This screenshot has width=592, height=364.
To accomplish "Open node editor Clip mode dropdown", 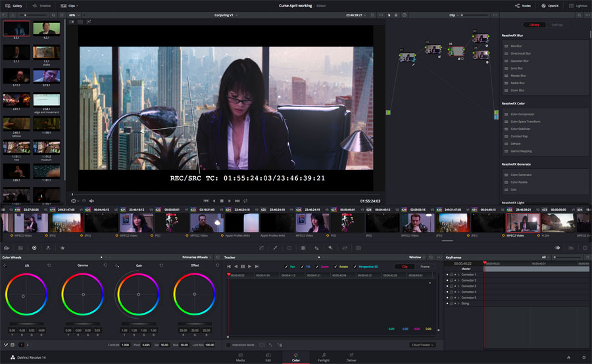I will click(454, 15).
